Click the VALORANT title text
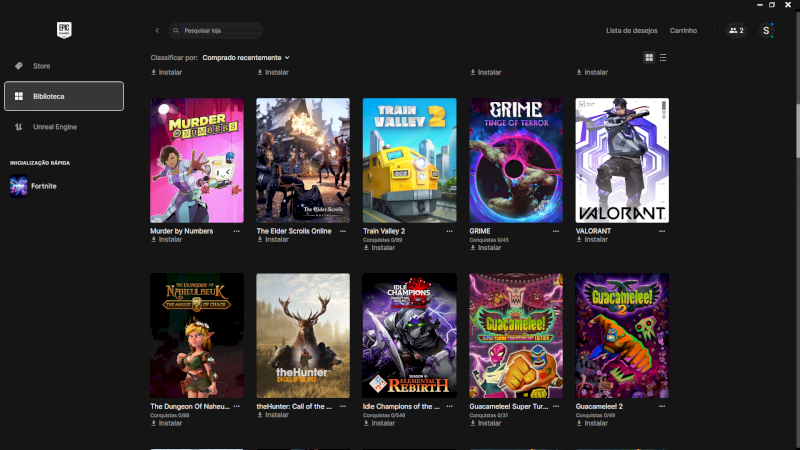 pyautogui.click(x=593, y=231)
